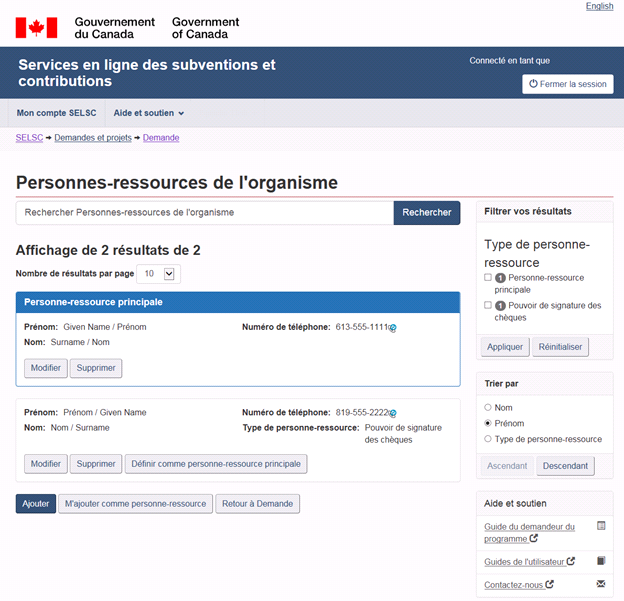Select Type de personne-ressource sort option
Image resolution: width=624 pixels, height=601 pixels.
488,439
